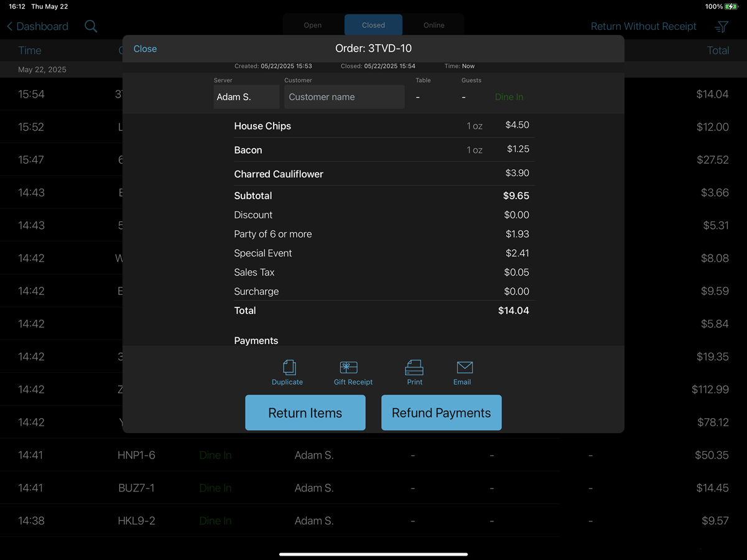Go back to Dashboard
Screen dimensions: 747x560
(37, 26)
